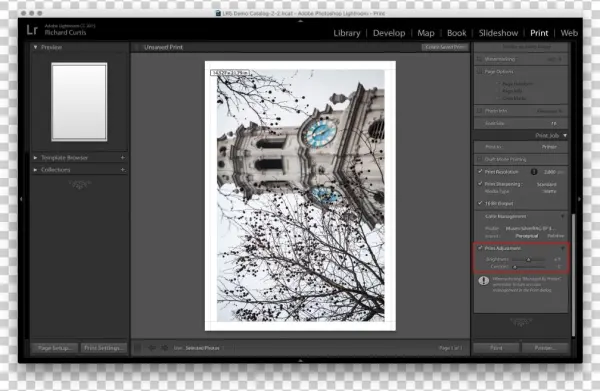Click the print resolution warning icon
Screen dimensions: 600x391
tap(534, 172)
